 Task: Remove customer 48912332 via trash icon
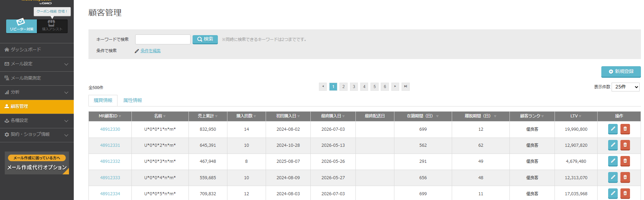625,161
